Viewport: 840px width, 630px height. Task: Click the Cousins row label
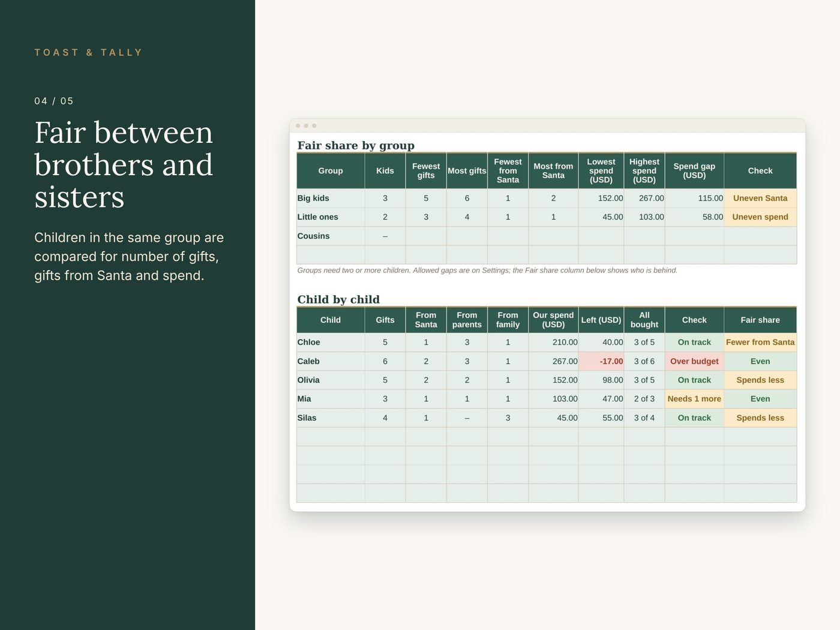click(x=313, y=236)
